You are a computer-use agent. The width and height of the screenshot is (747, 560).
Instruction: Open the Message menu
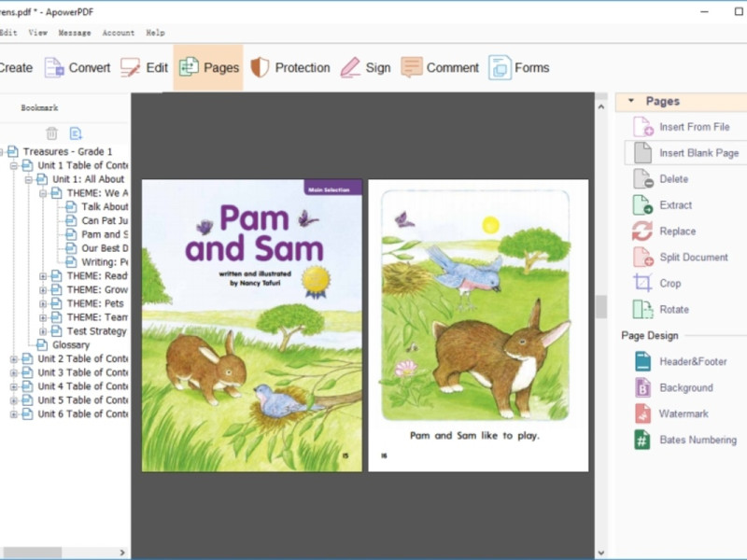[x=75, y=33]
